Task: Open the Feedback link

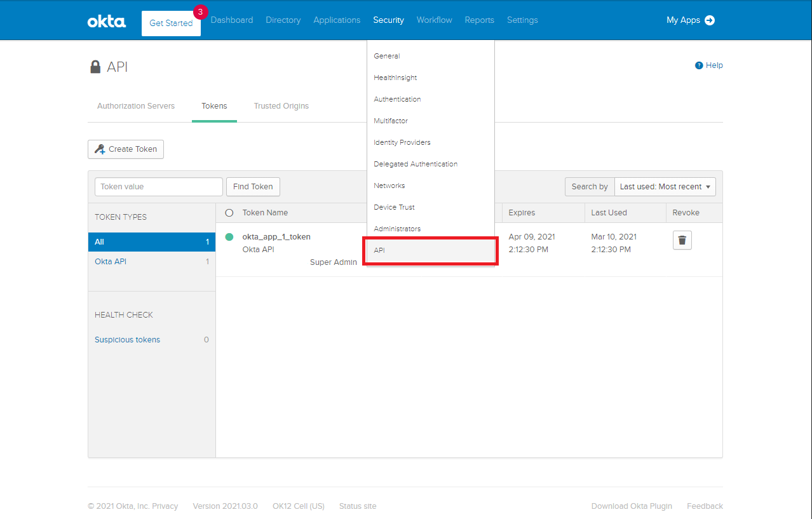Action: 705,506
